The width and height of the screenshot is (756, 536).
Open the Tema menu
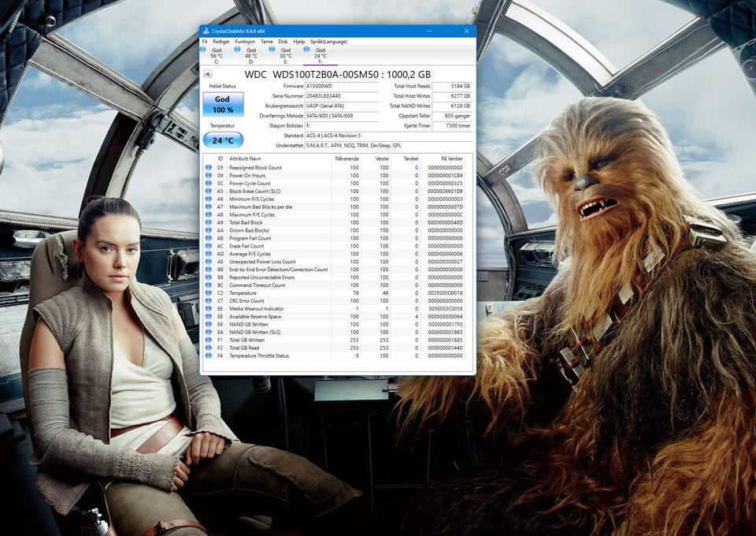pos(267,42)
